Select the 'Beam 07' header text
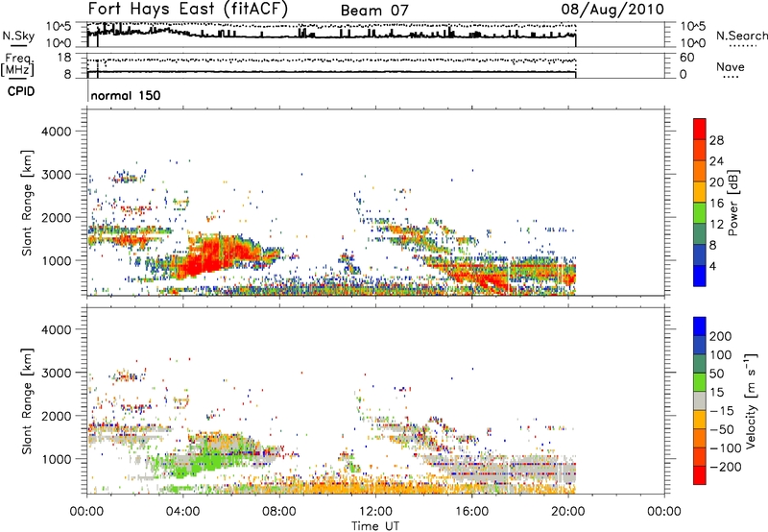The image size is (768, 532). point(374,11)
